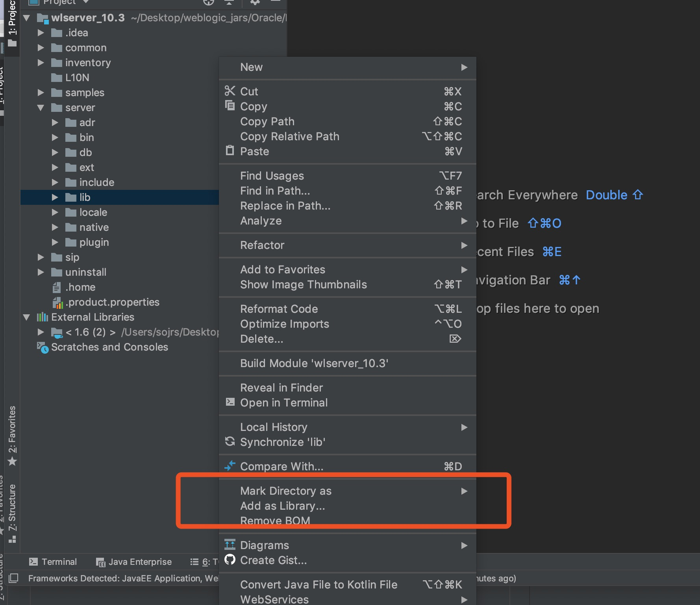
Task: Click the .home file icon
Action: [57, 288]
